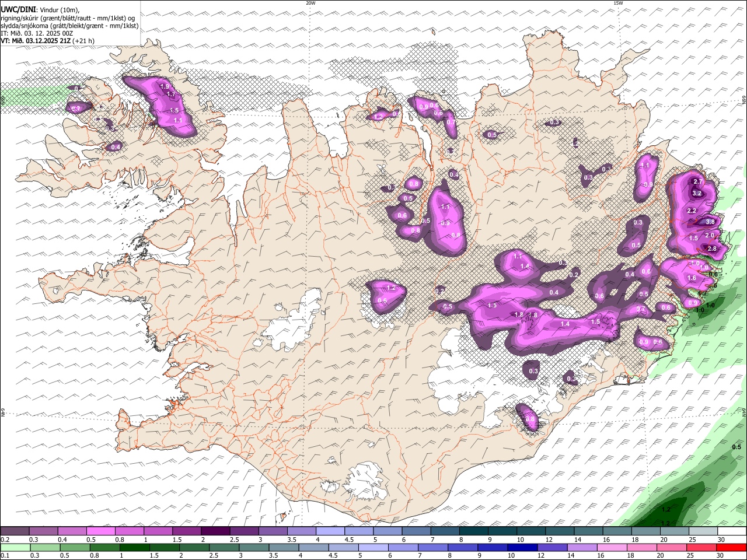Screen dimensions: 747x560
Task: Pick the top-row legend swatch above 12
Action: coord(560,531)
